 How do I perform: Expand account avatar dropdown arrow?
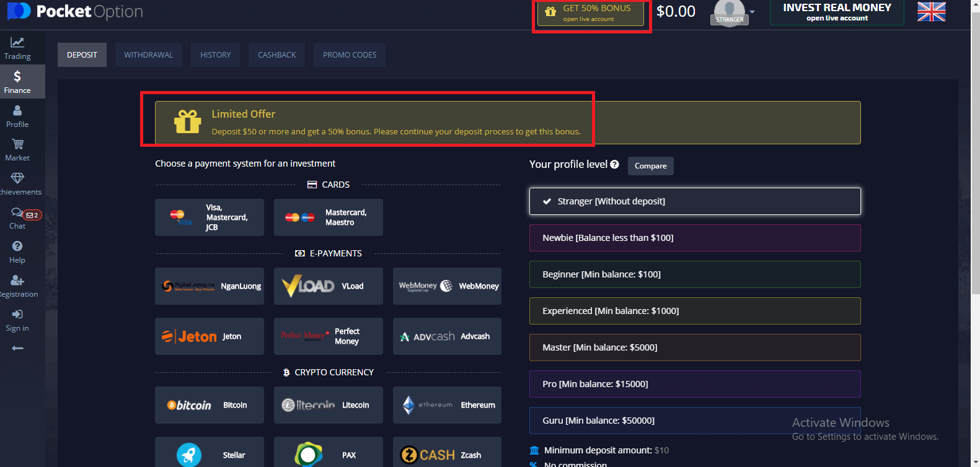(x=752, y=12)
